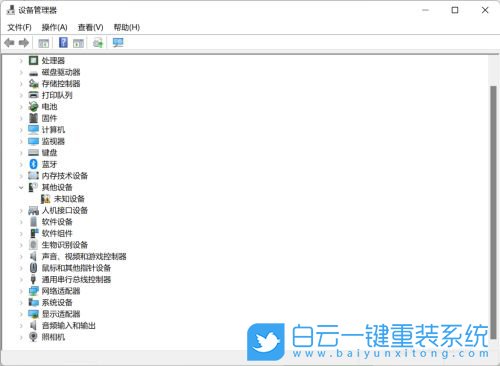Click the 电池 battery icon
Screen dimensions: 500x366
[x=33, y=106]
